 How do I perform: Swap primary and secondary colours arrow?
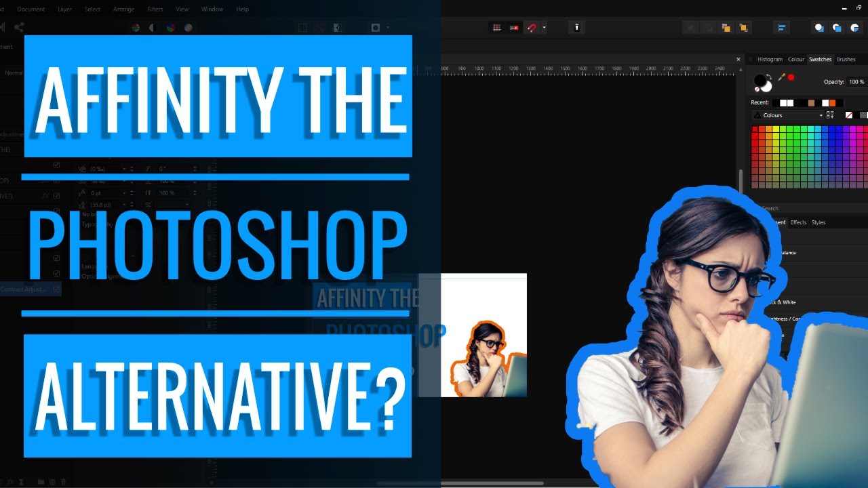tap(769, 76)
